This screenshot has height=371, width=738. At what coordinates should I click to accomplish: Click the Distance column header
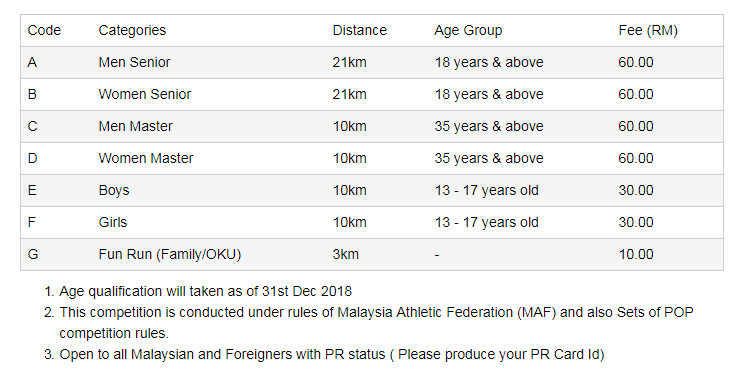(360, 31)
